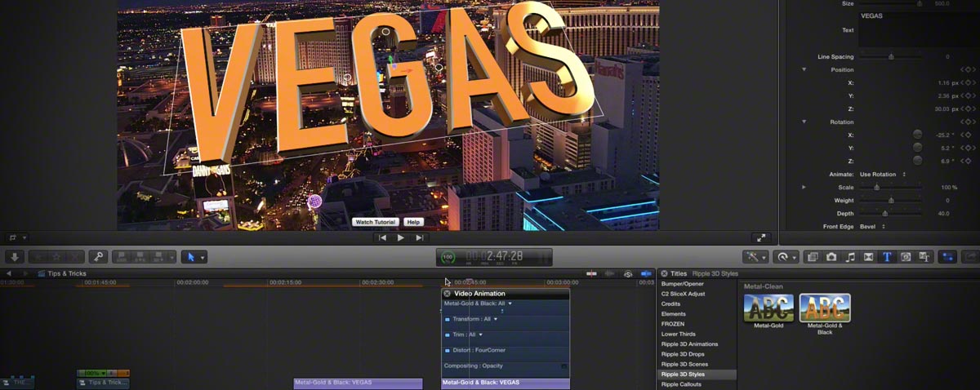This screenshot has height=390, width=980.
Task: Open the Front Edge Bevel dropdown
Action: [873, 226]
